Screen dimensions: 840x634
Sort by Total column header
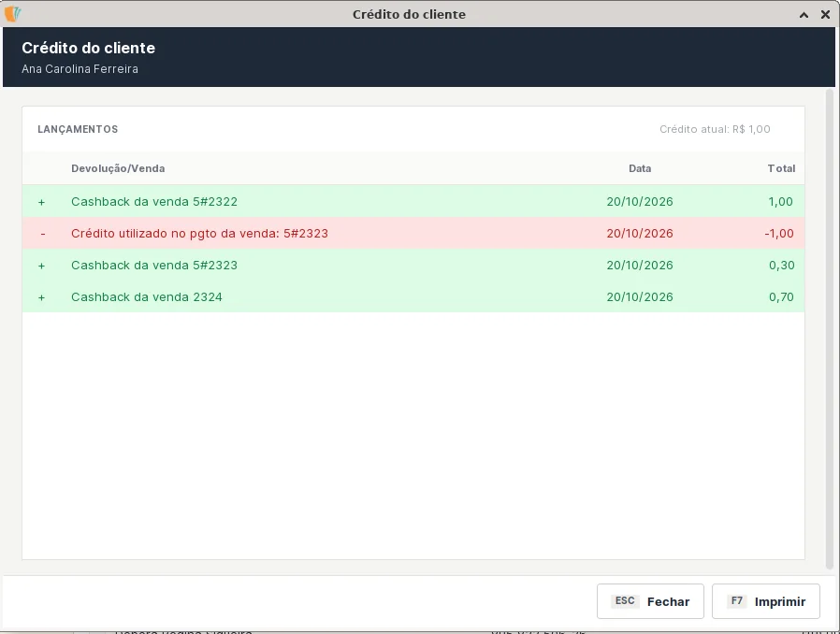coord(781,168)
